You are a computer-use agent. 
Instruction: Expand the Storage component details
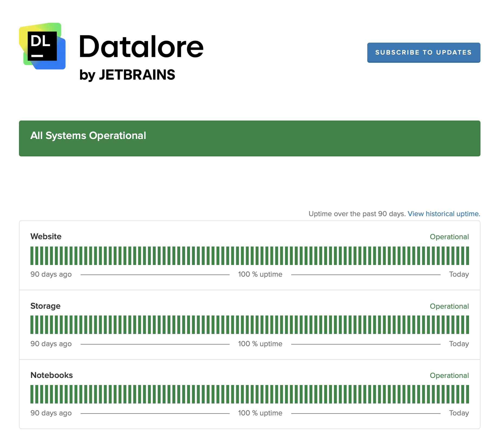45,306
